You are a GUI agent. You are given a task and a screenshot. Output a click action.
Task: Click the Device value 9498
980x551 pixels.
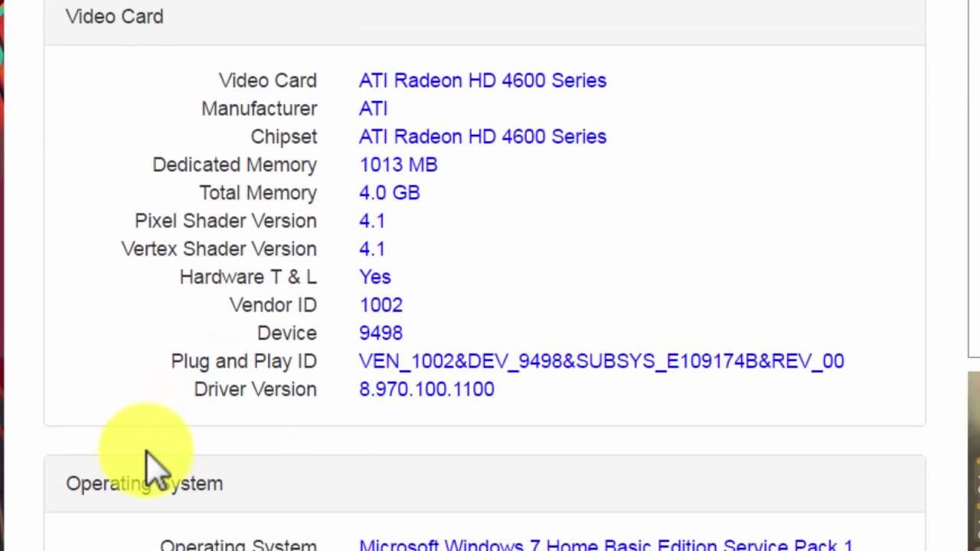click(381, 333)
